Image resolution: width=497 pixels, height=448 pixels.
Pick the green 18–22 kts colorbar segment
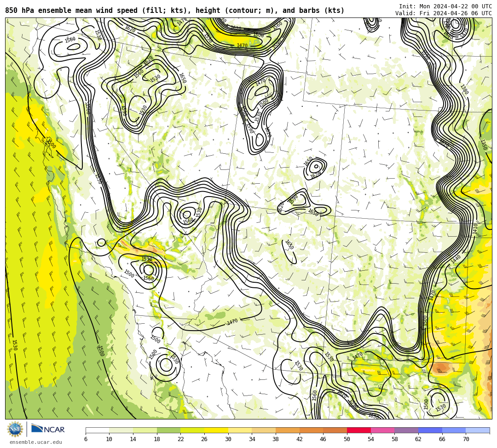tap(168, 430)
